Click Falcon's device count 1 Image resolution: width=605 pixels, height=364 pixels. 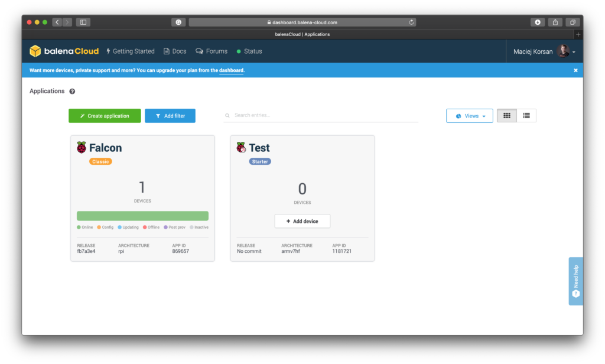coord(142,187)
